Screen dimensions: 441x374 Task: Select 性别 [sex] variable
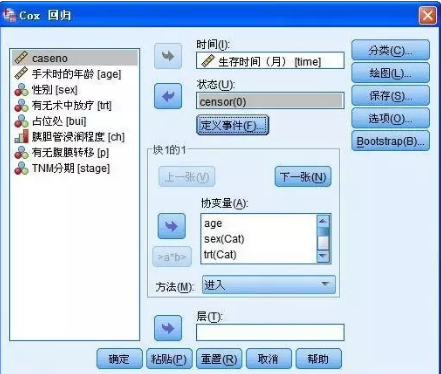75,90
